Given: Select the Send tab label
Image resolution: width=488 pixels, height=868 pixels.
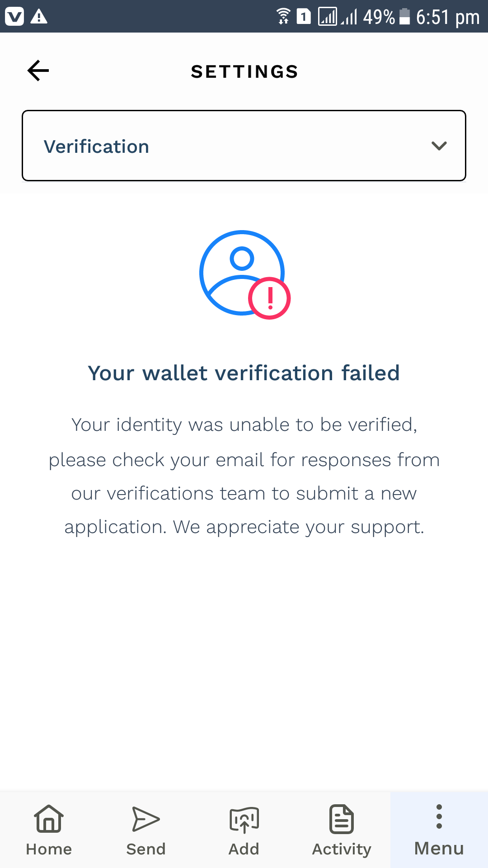Looking at the screenshot, I should (145, 849).
